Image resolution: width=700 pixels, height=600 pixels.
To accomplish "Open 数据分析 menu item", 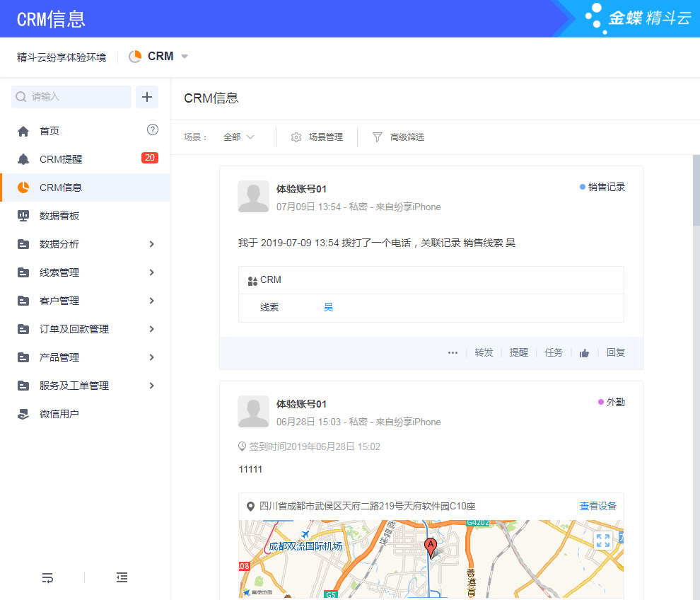I will 85,244.
